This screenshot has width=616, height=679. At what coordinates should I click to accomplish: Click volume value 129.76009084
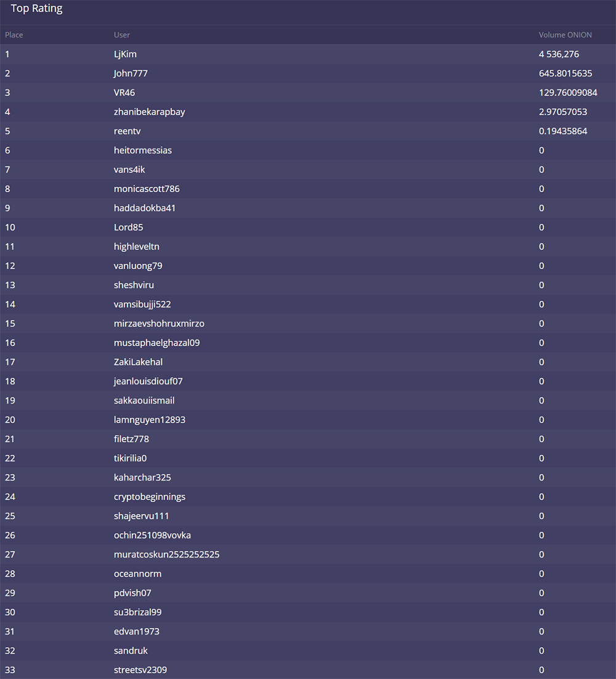568,92
